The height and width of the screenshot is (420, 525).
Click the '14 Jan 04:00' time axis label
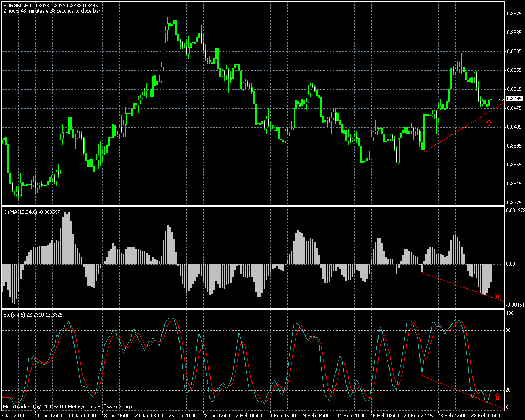pos(82,416)
